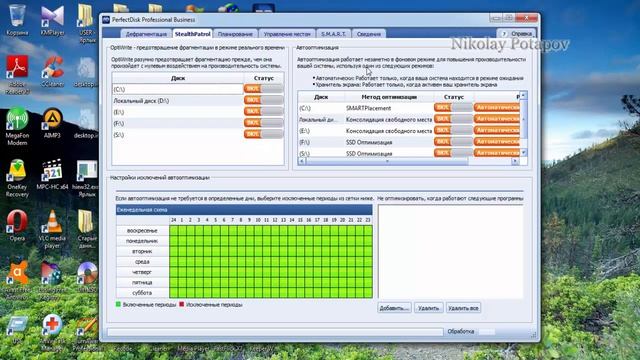
Task: Open the S.M.A.R.T. tab
Action: point(333,34)
